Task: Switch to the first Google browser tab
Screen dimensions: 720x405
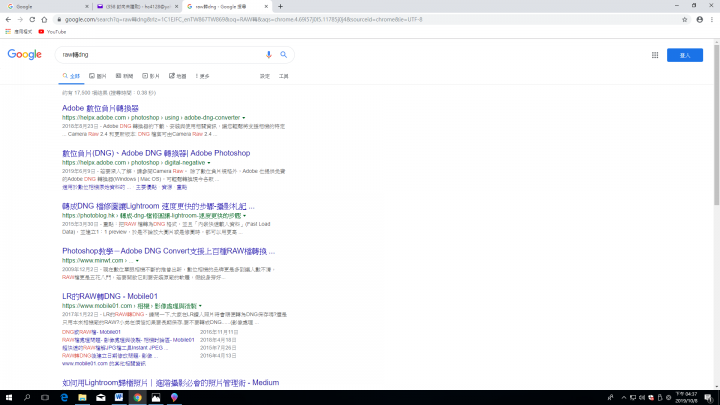Action: (x=46, y=6)
